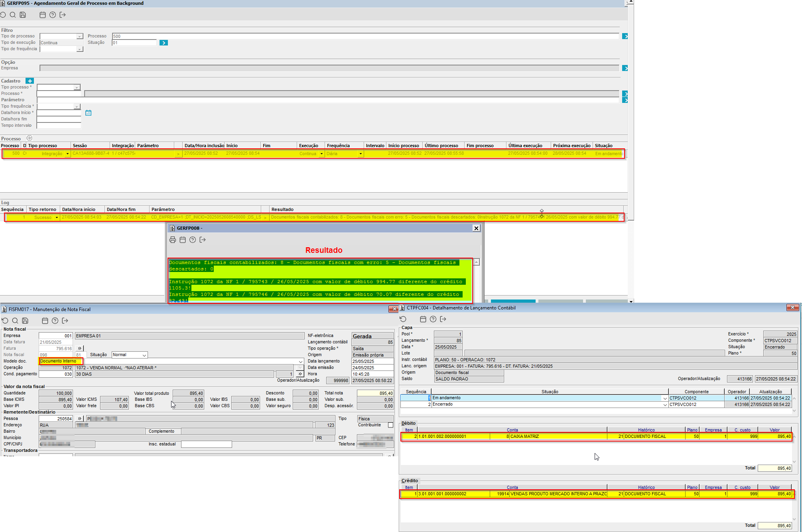
Task: Click the help question mark in the CTPFC004 toolbar
Action: coord(433,319)
